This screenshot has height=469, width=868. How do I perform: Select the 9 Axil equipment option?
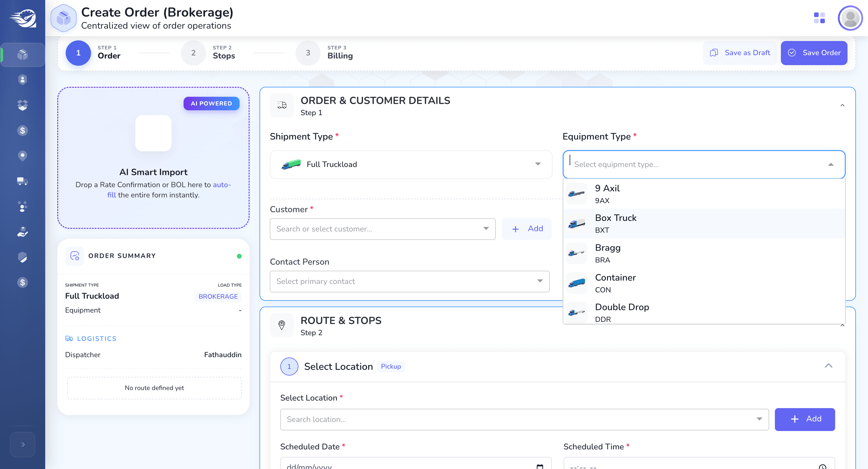pos(704,194)
